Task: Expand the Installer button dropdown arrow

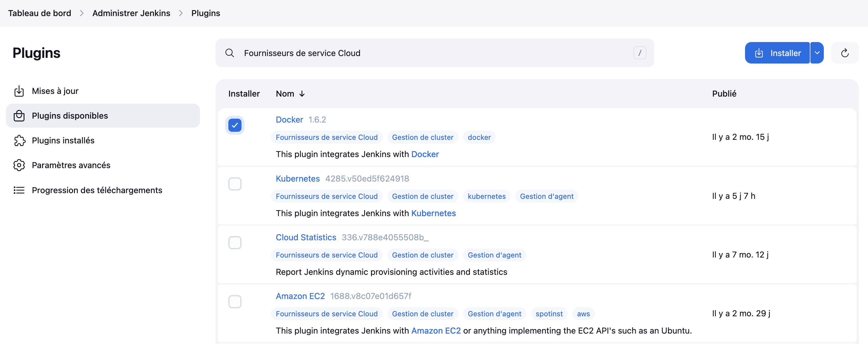Action: [817, 53]
